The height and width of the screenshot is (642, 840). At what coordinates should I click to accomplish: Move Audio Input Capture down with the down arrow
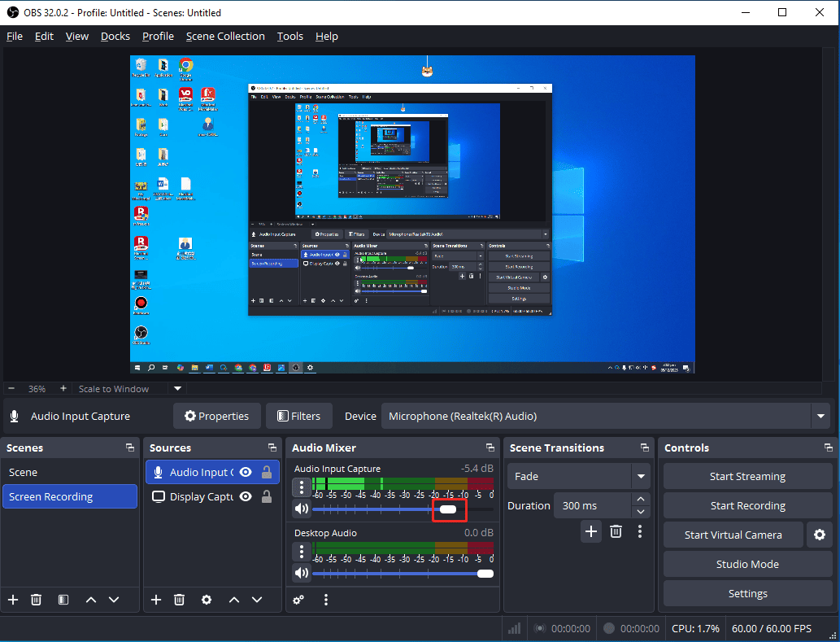coord(258,600)
